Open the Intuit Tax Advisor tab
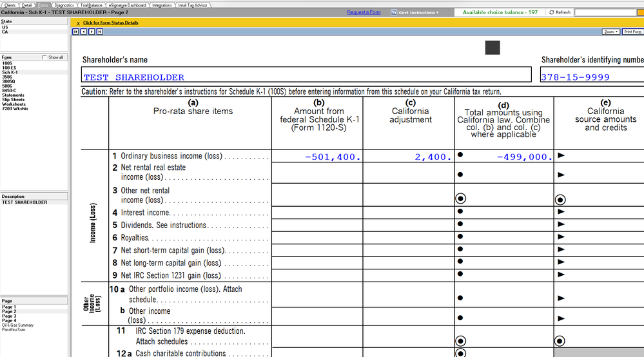 [x=193, y=5]
